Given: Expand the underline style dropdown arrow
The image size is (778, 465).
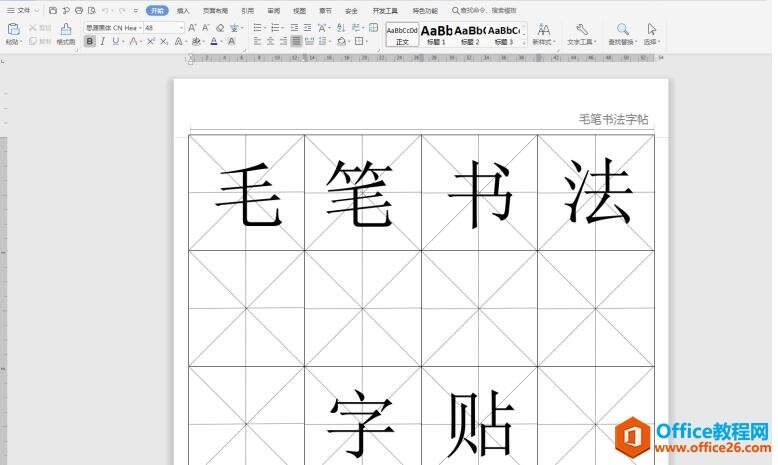Looking at the screenshot, I should click(123, 42).
